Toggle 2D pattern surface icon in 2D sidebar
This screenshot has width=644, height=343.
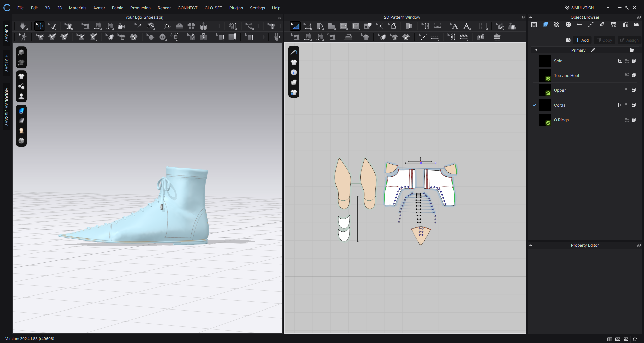point(294,82)
